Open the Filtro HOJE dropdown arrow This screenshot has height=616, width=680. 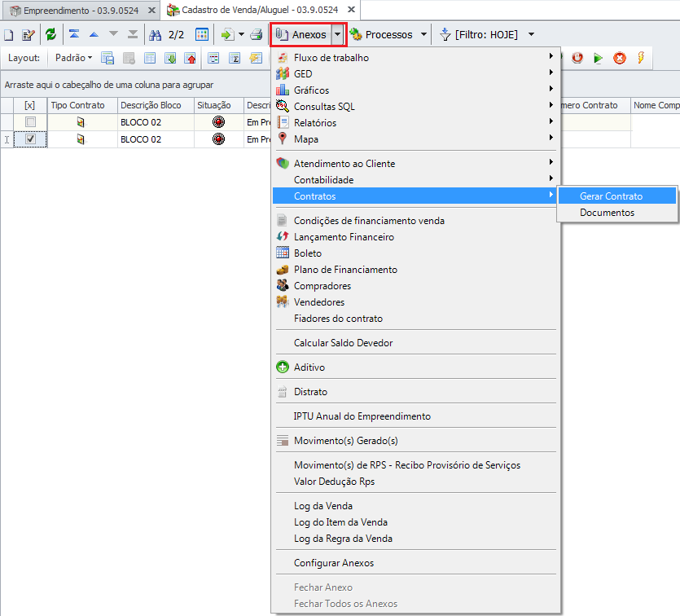coord(531,34)
